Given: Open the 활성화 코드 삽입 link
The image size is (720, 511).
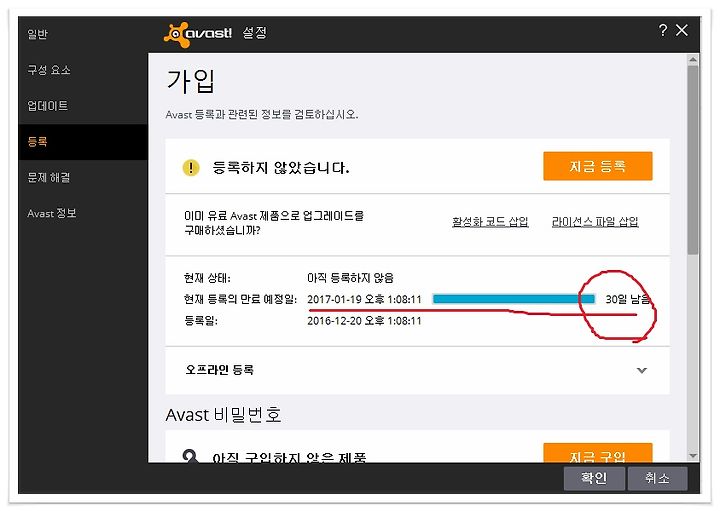Looking at the screenshot, I should [x=490, y=222].
